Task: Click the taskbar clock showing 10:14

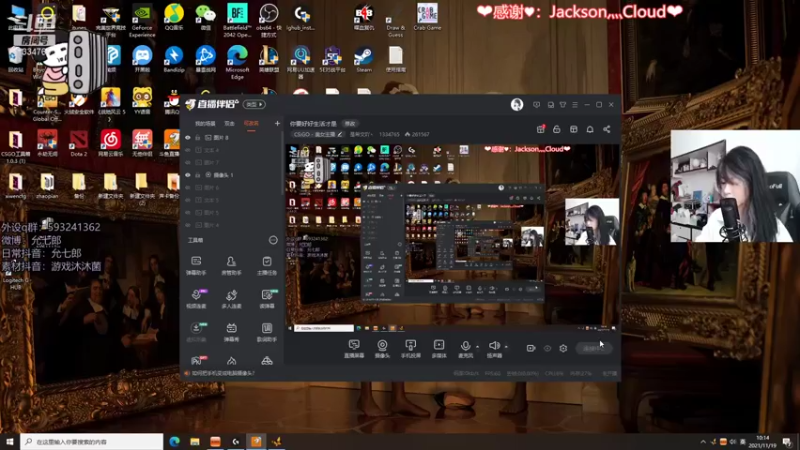Action: click(763, 442)
